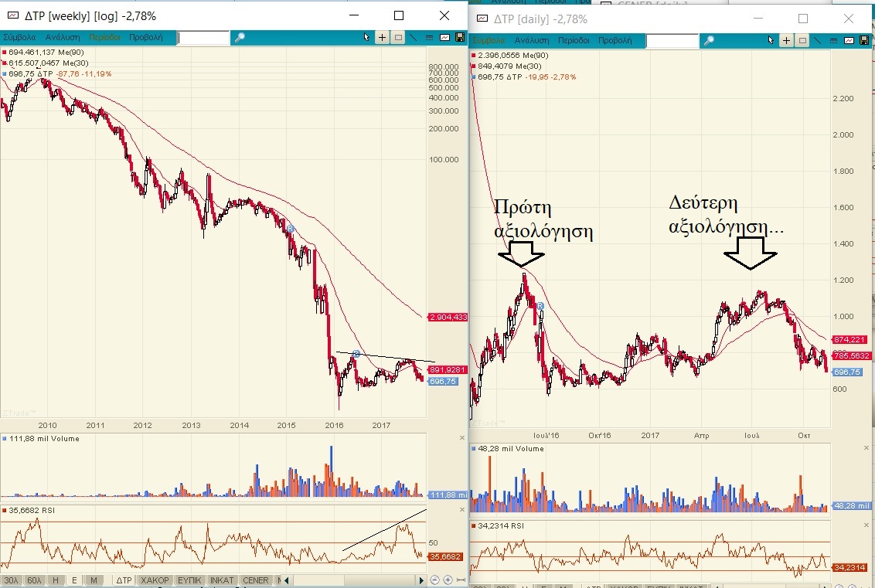Screen dimensions: 875x588
Task: Click the save disk icon in weekly chart
Action: coord(461,37)
